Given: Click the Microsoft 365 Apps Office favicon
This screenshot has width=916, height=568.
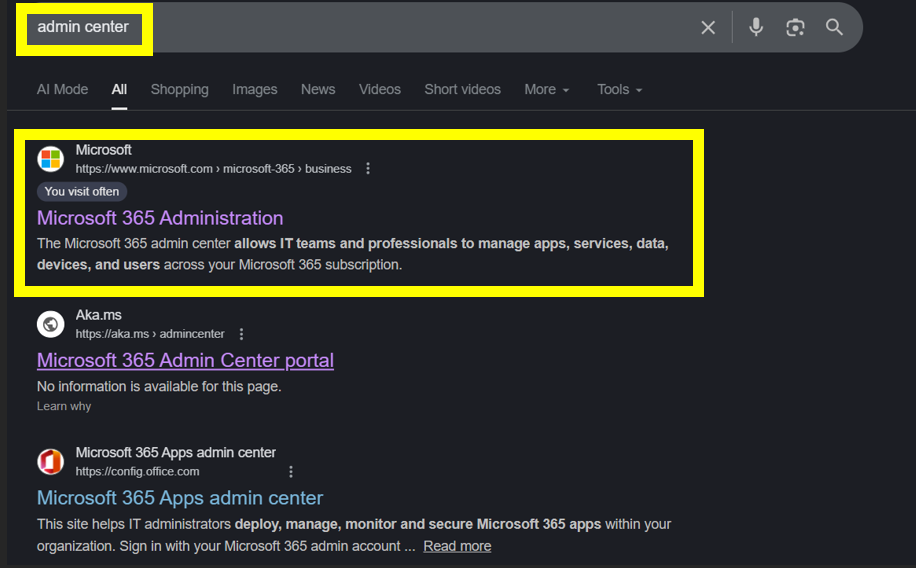Looking at the screenshot, I should [51, 462].
